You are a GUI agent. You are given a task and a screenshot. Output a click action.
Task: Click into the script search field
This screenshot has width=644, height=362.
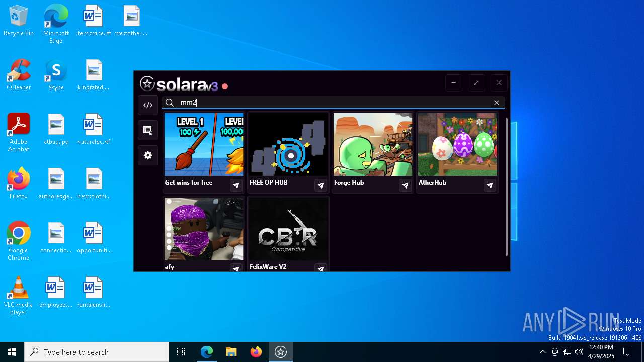pos(333,103)
